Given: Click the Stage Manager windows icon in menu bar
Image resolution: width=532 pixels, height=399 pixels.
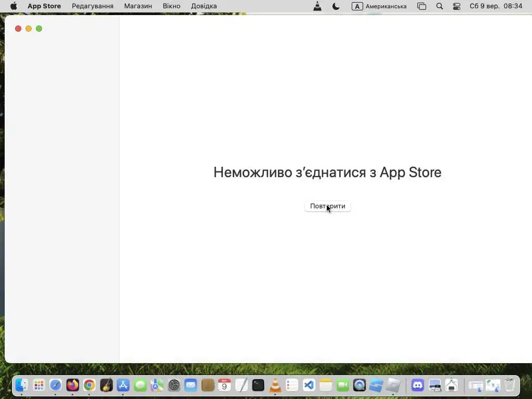Looking at the screenshot, I should [x=421, y=6].
